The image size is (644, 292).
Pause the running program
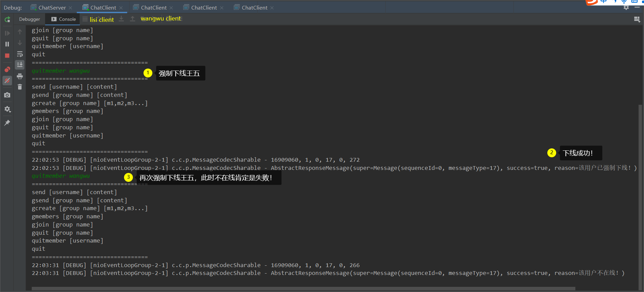pos(7,44)
